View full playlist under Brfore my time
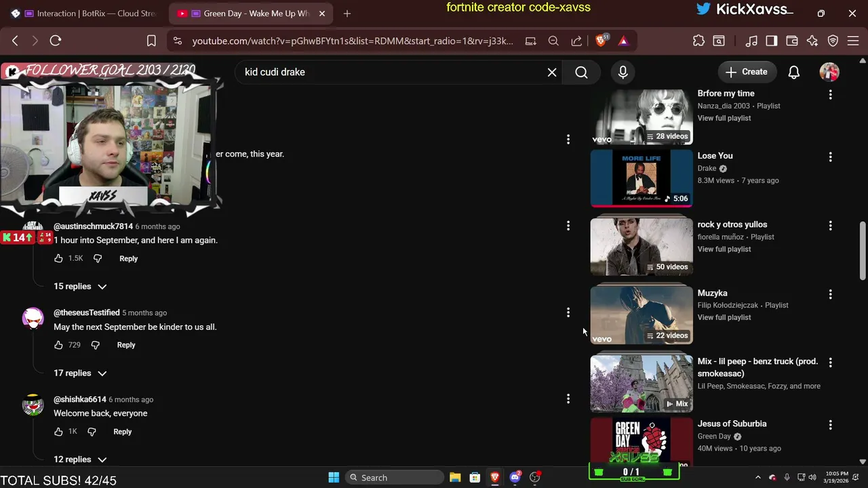The height and width of the screenshot is (488, 868). pyautogui.click(x=724, y=118)
